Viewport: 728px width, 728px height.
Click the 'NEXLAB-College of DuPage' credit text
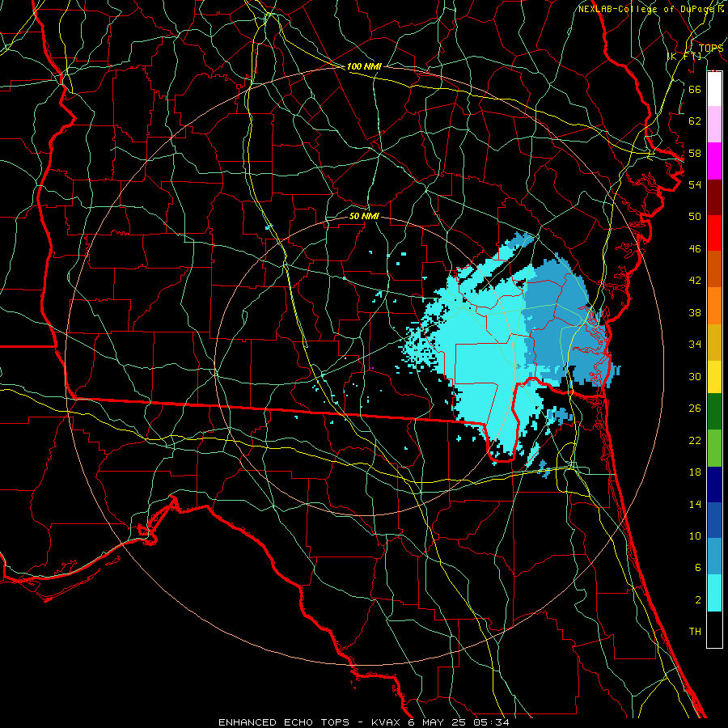(648, 9)
